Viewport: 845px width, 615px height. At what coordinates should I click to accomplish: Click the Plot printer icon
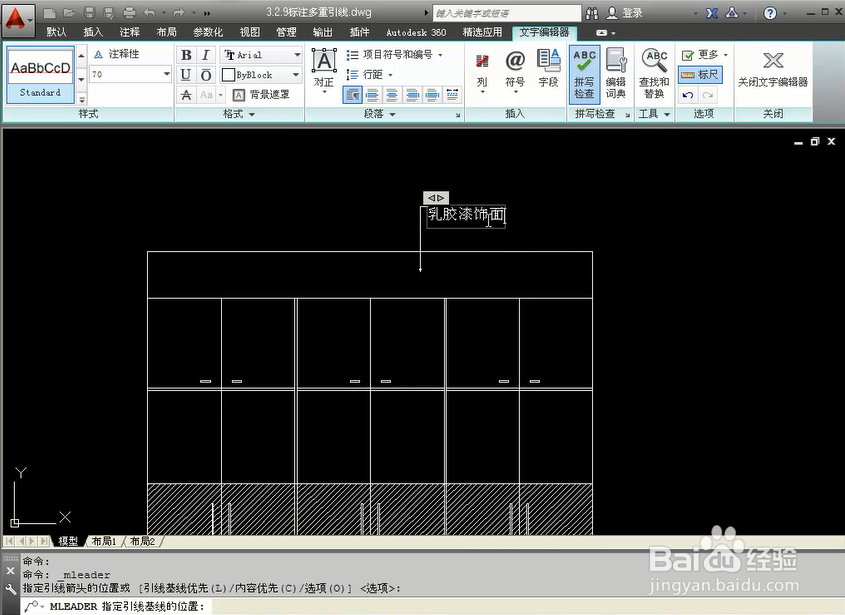[x=129, y=12]
